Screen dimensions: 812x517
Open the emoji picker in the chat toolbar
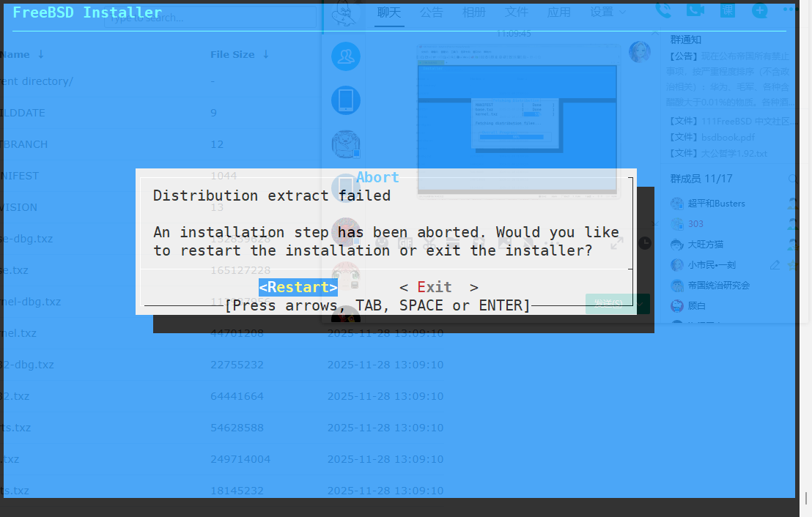(x=382, y=242)
